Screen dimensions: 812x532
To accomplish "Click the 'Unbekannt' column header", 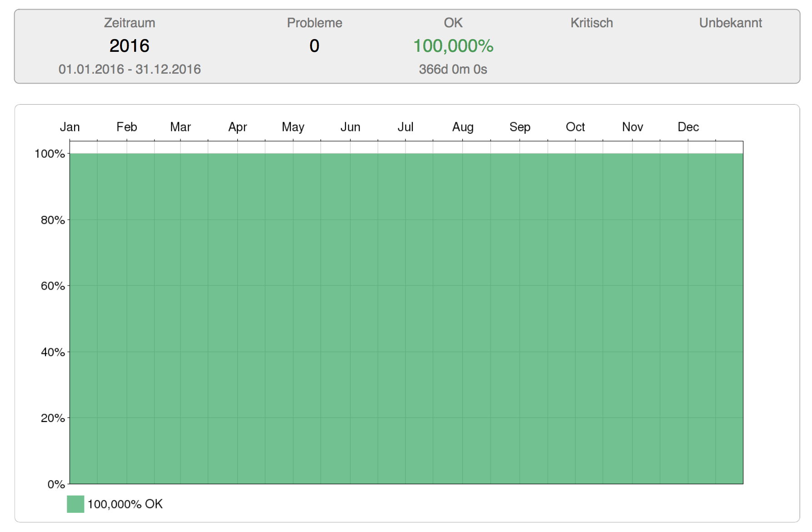I will (731, 23).
